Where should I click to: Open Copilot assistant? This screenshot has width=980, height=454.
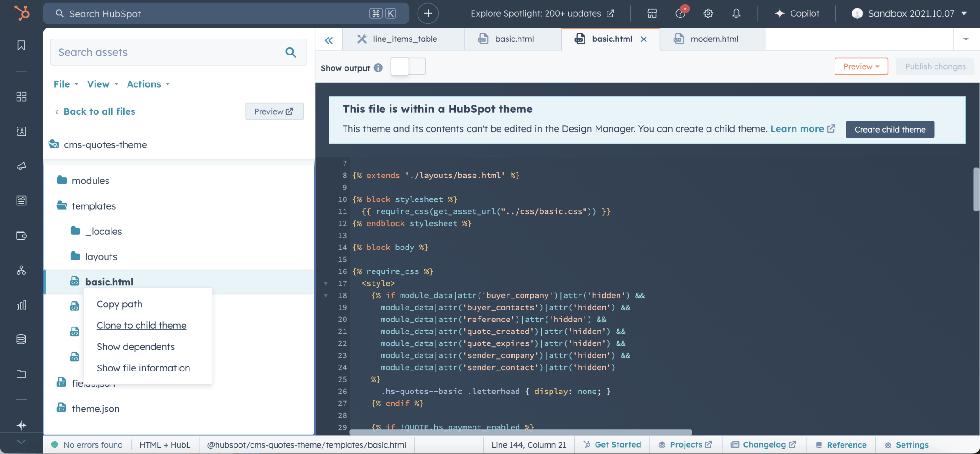pyautogui.click(x=796, y=13)
